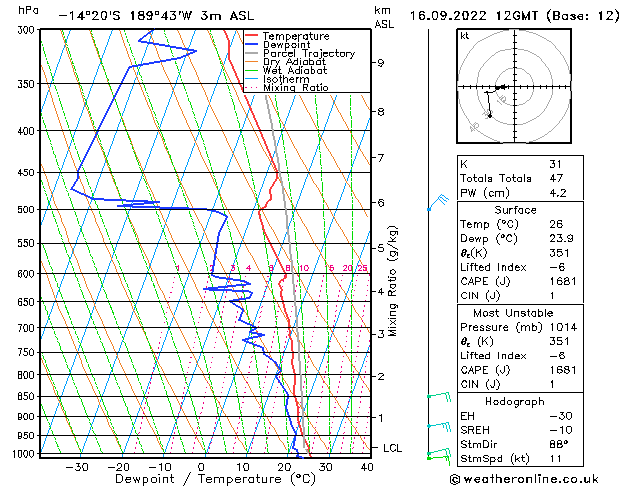Click the Mixing Ratio (g/kg) axis title
629x486 pixels.
(x=392, y=281)
